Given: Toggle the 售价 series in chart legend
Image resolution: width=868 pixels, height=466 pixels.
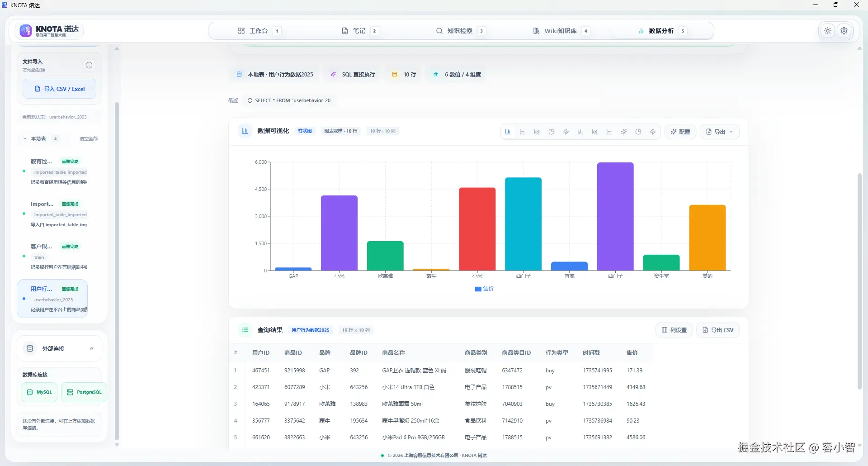Looking at the screenshot, I should pos(484,289).
